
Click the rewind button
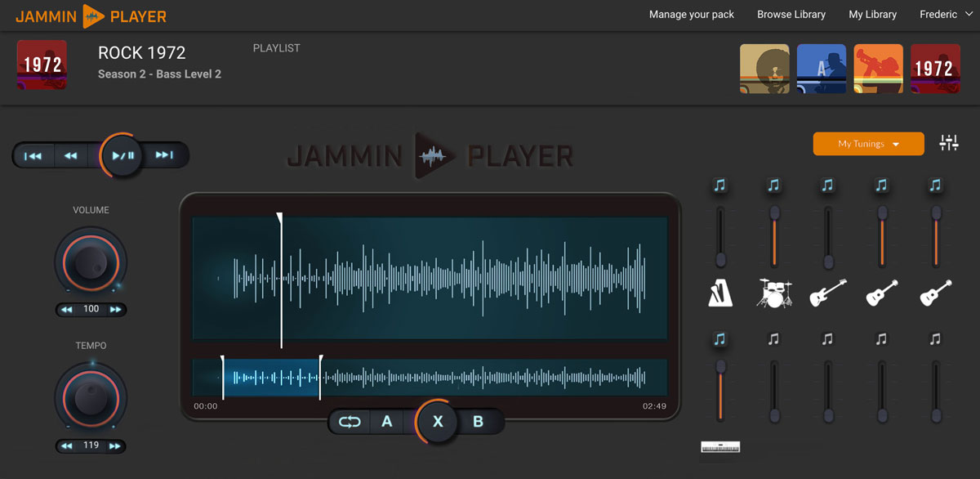(x=71, y=155)
